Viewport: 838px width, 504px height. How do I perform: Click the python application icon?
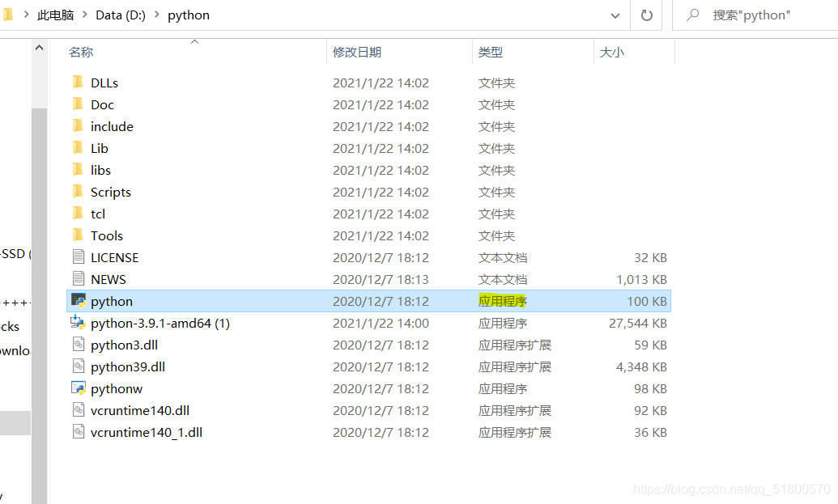[x=79, y=301]
